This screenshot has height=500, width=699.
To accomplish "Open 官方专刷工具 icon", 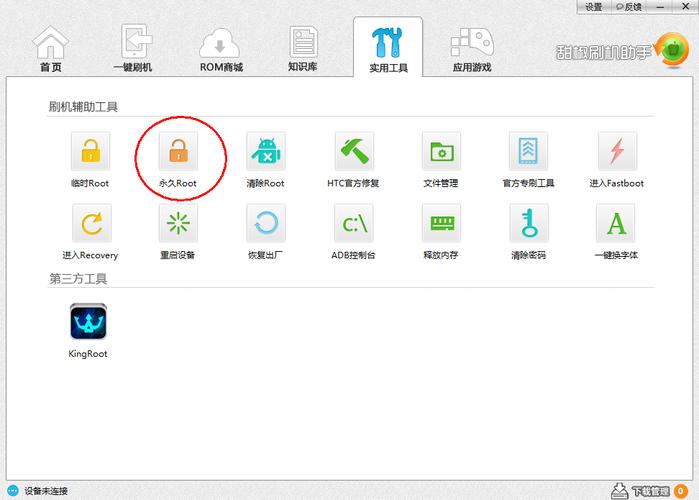I will (x=528, y=152).
